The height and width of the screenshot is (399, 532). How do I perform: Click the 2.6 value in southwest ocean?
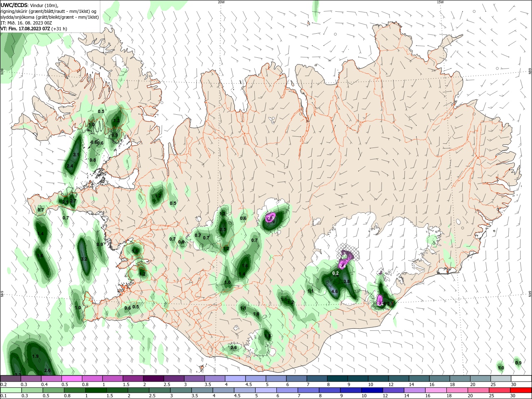click(x=47, y=370)
